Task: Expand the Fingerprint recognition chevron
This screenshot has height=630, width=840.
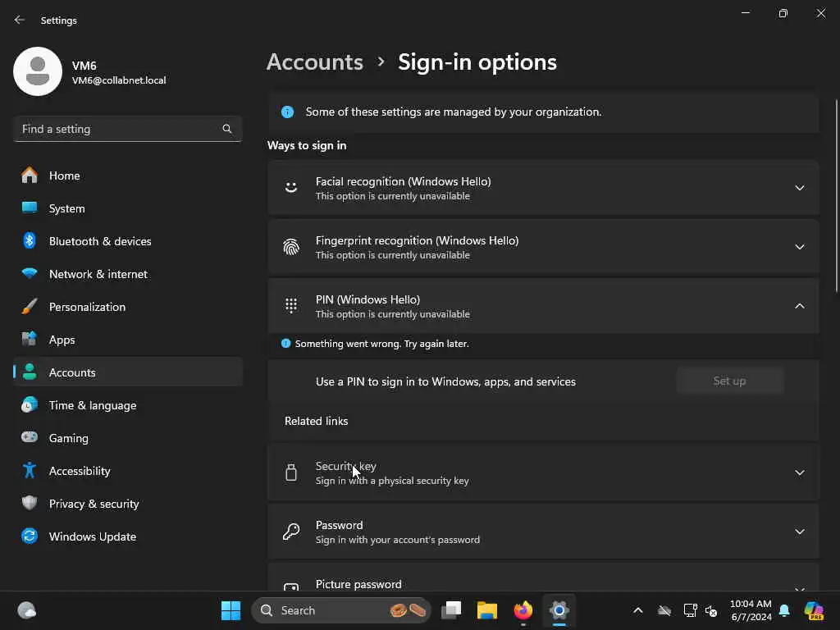Action: click(x=799, y=247)
